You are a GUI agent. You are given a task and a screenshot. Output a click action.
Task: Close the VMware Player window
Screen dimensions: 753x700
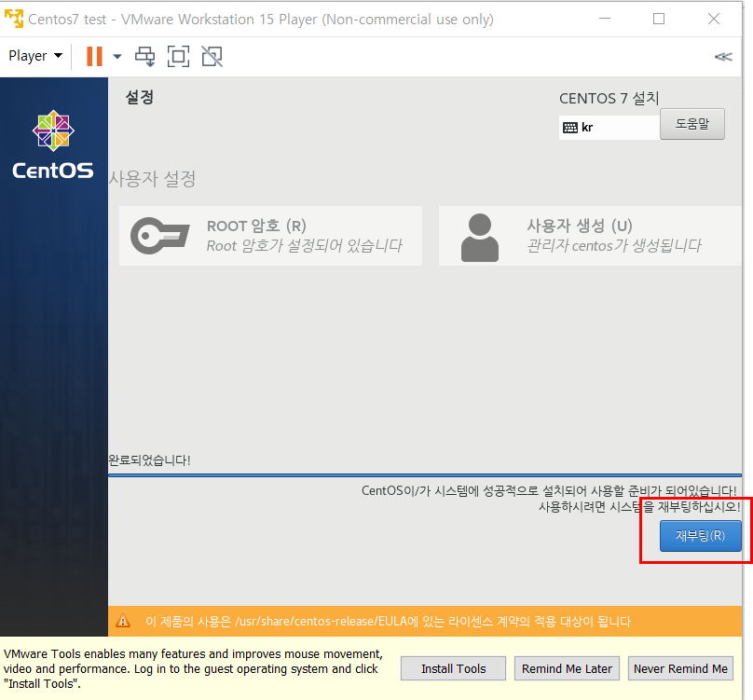714,19
